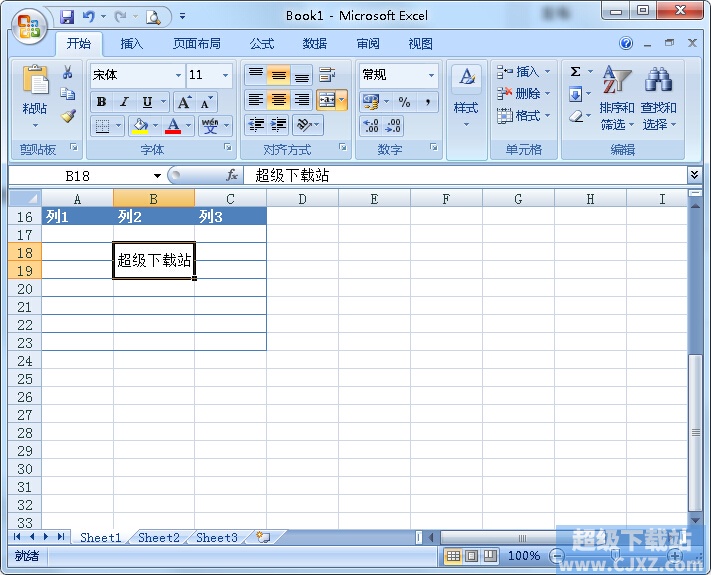Toggle Italic formatting
The width and height of the screenshot is (711, 575).
tap(124, 102)
